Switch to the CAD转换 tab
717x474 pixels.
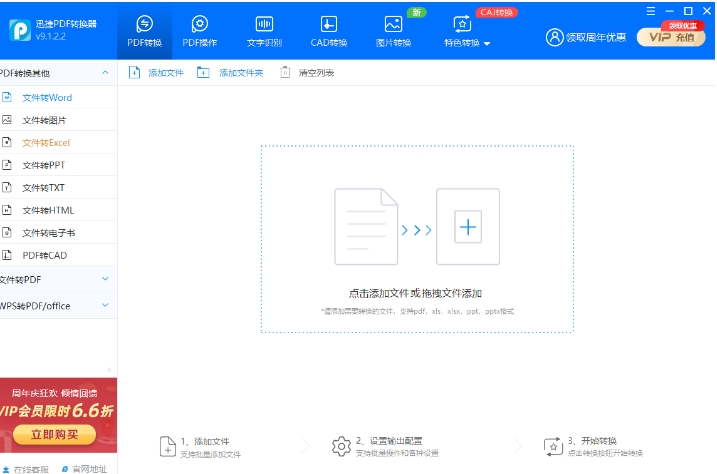pyautogui.click(x=329, y=31)
